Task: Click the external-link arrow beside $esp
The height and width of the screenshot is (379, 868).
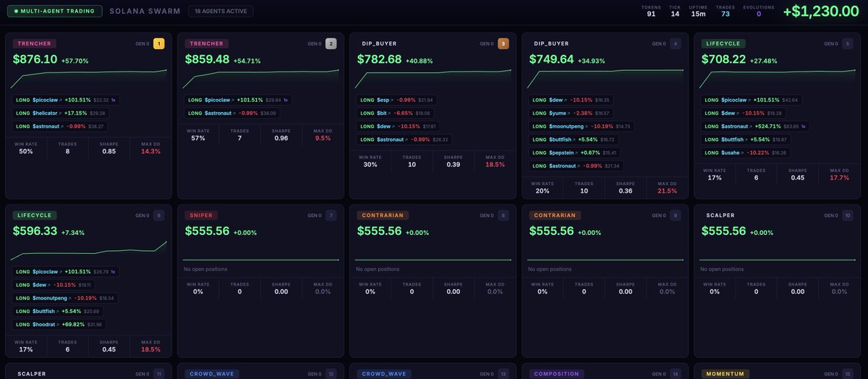Action: [393, 100]
